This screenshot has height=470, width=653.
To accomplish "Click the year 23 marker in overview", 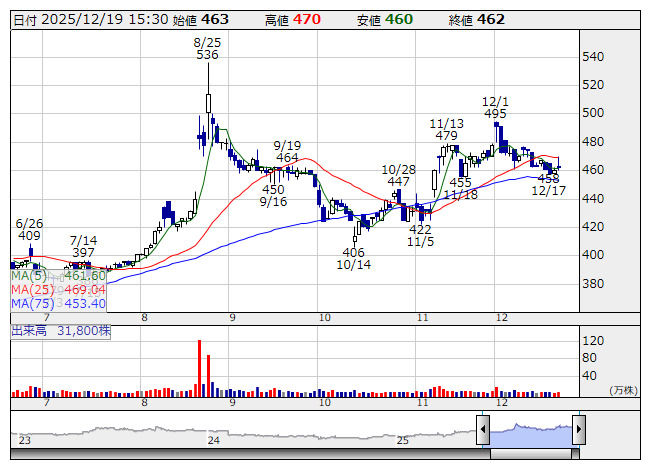I will tap(25, 440).
